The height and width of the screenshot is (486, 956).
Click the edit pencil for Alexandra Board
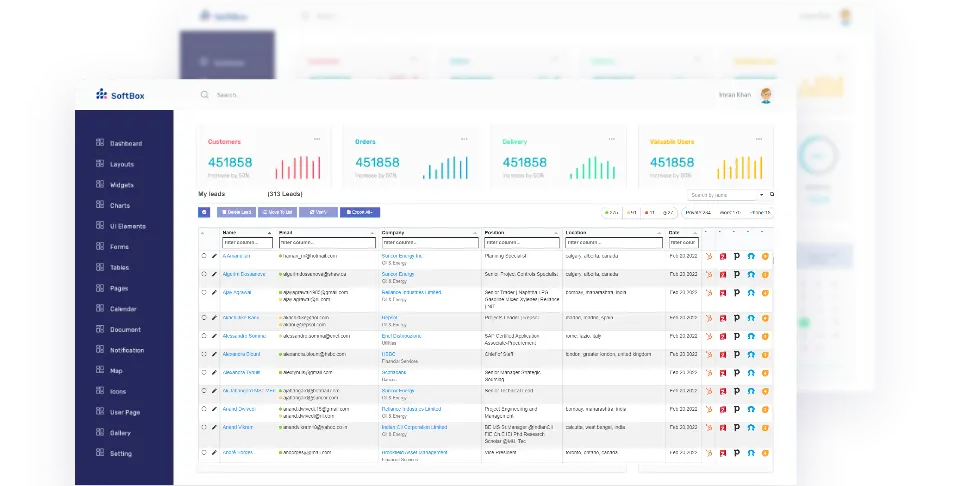click(x=214, y=354)
